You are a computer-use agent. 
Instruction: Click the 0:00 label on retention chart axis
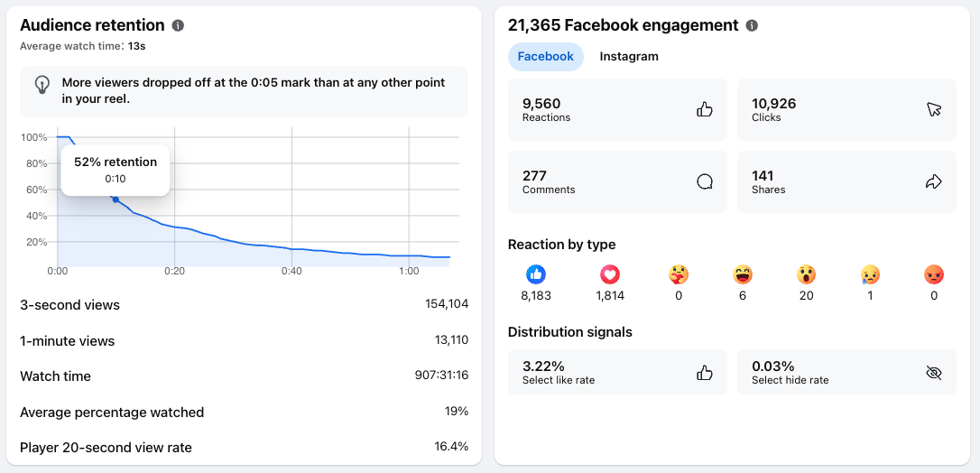(x=58, y=271)
